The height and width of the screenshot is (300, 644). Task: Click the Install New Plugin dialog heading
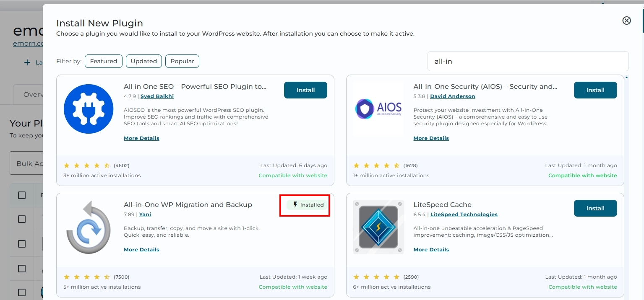pos(99,23)
